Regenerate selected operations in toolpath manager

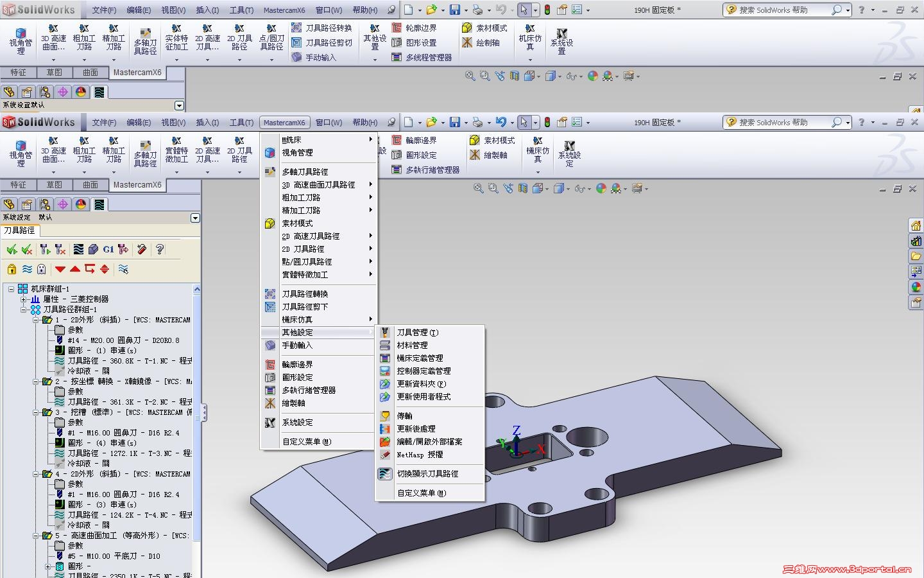click(x=44, y=249)
